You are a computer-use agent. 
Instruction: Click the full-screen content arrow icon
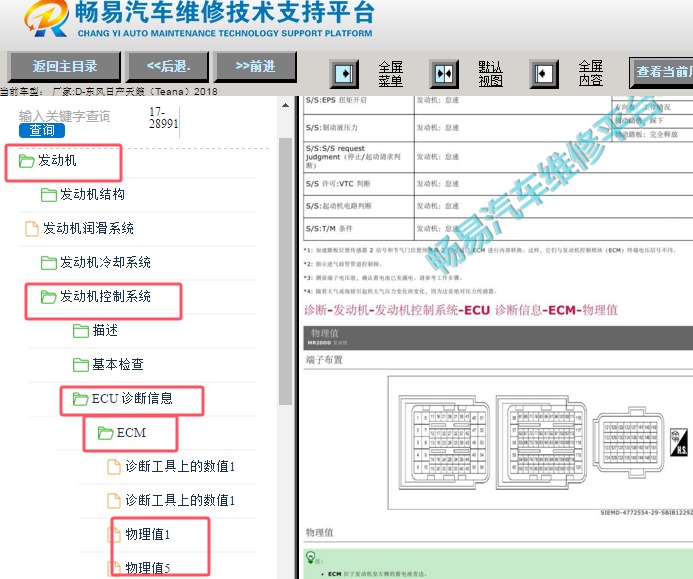point(544,73)
